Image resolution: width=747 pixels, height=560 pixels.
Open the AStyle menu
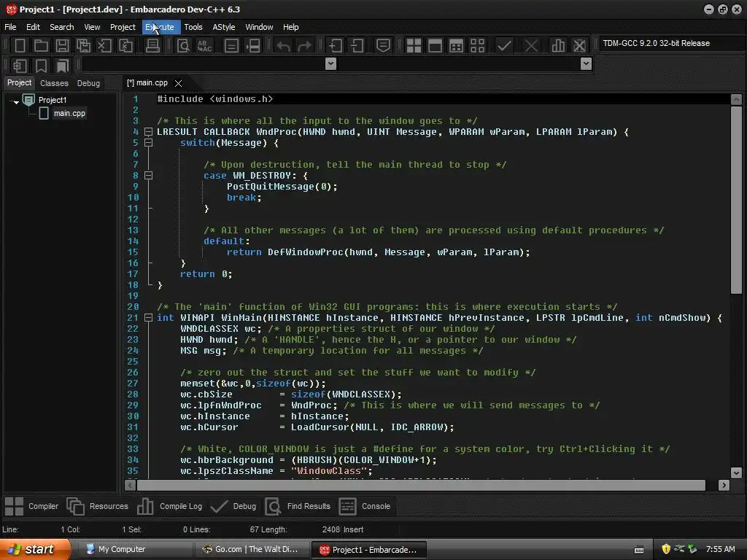click(x=224, y=27)
